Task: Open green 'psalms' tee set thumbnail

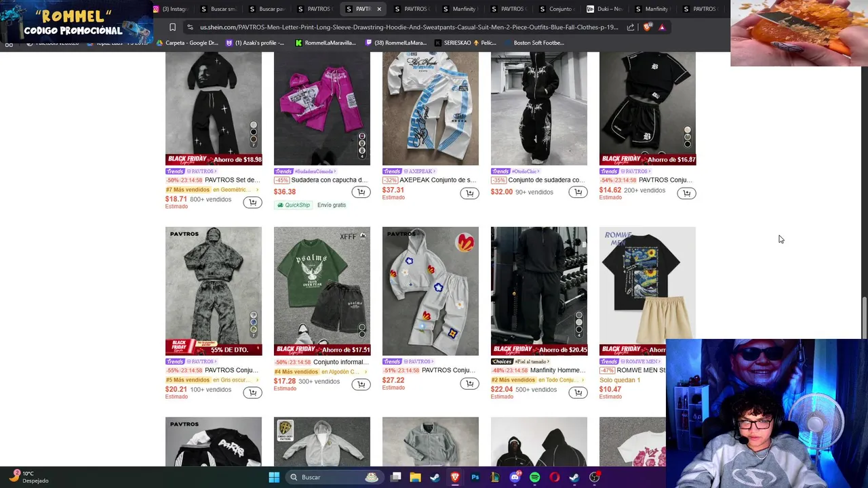Action: 322,291
